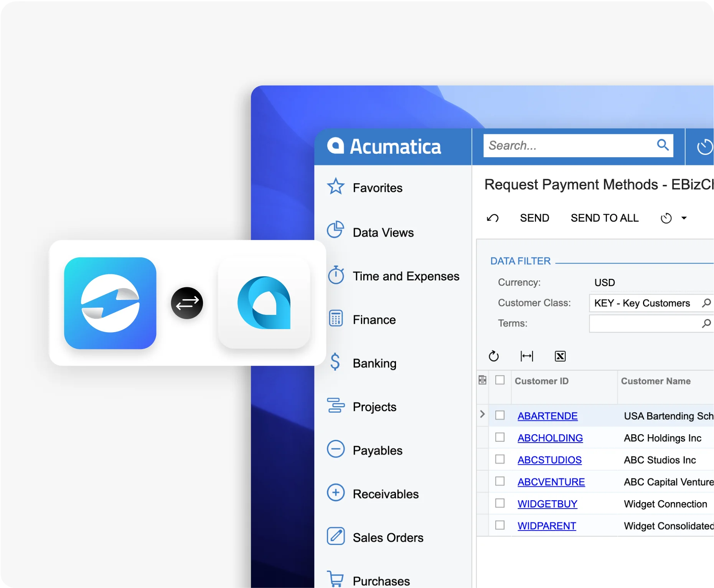Open the ABCSTUDIOS customer link
Screen dimensions: 714x588
coord(549,460)
